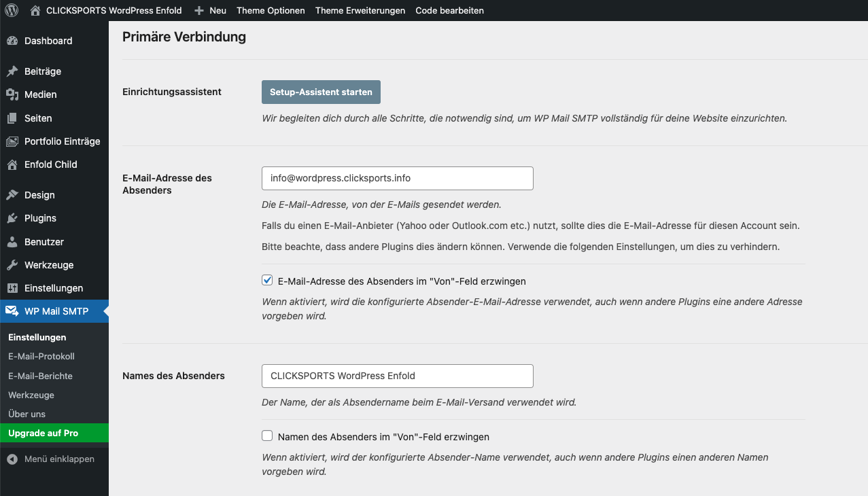Click the sender name input field
Image resolution: width=868 pixels, height=496 pixels.
click(398, 376)
